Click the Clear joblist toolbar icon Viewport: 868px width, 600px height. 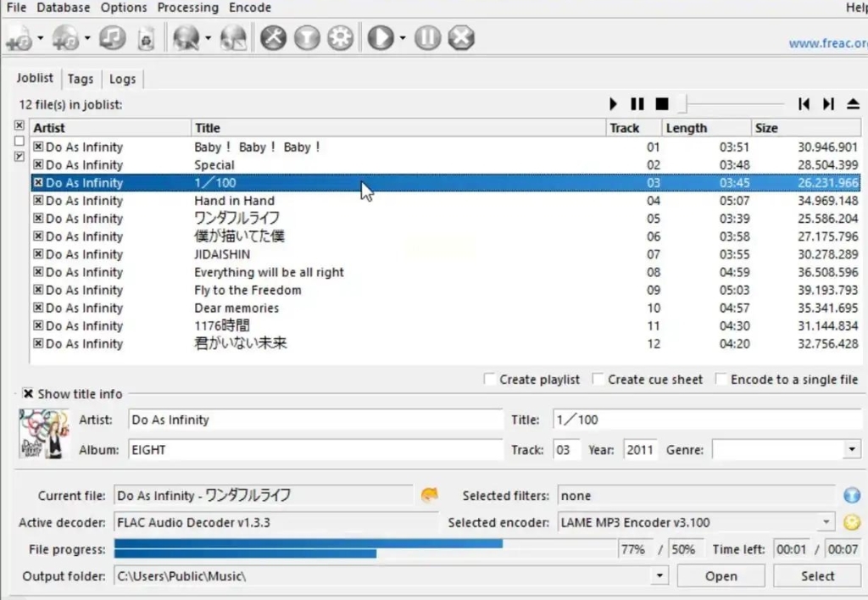[x=146, y=38]
